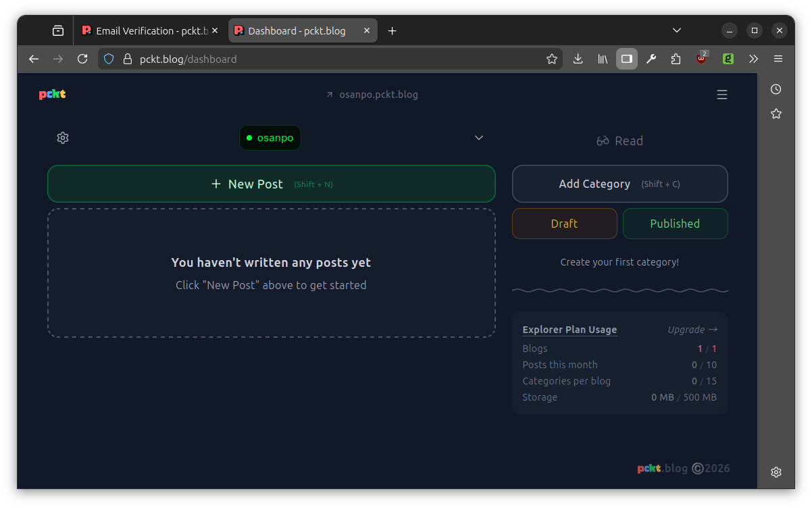Open the uBlock Origin extension icon
812x508 pixels.
[701, 59]
